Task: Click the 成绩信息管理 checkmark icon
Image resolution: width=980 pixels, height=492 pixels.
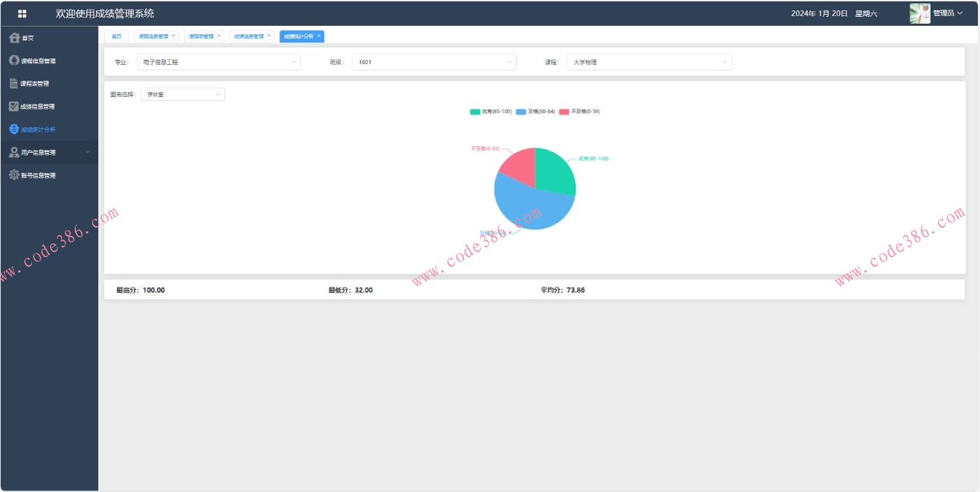Action: [x=14, y=107]
